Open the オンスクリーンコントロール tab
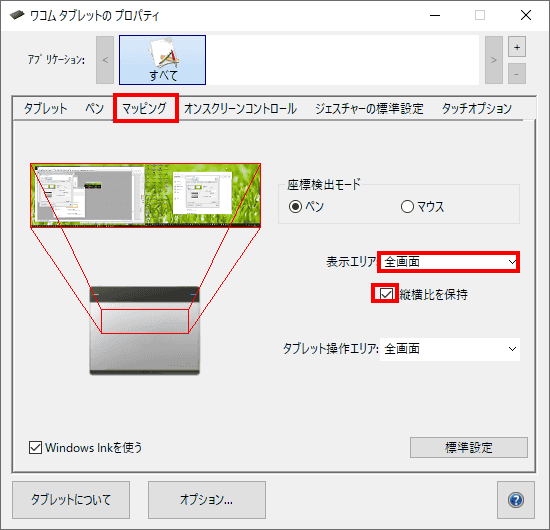The image size is (550, 530). [241, 108]
